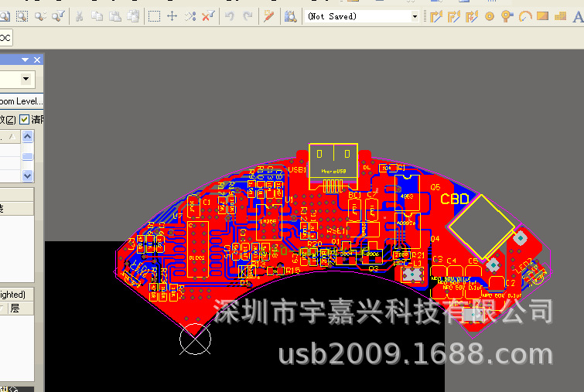The image size is (584, 392).
Task: Click the Q4 designator on the PCB
Action: click(x=435, y=238)
